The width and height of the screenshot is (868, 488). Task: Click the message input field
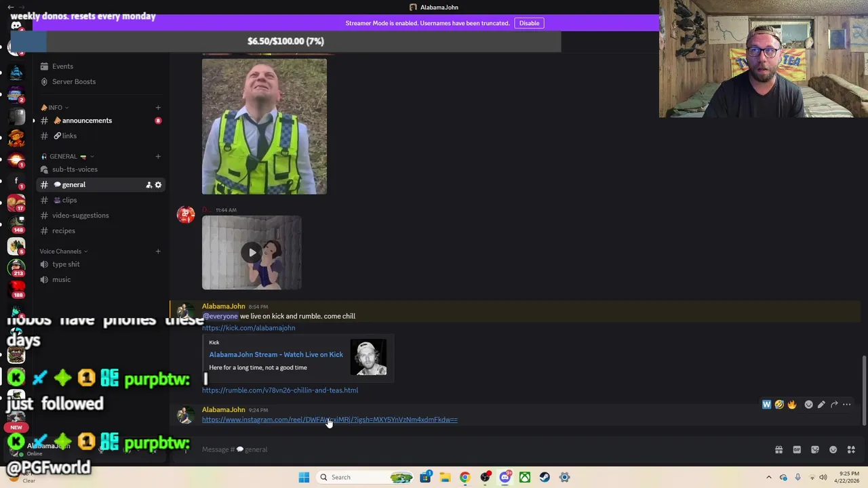475,449
